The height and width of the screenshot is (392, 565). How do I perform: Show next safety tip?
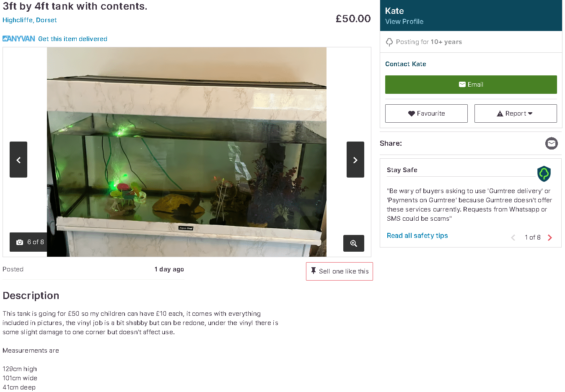[550, 237]
